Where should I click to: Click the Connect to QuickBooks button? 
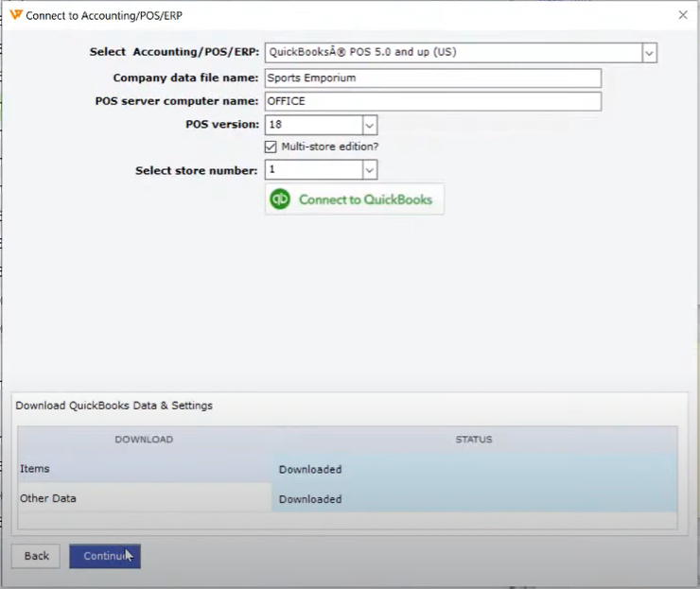click(355, 199)
